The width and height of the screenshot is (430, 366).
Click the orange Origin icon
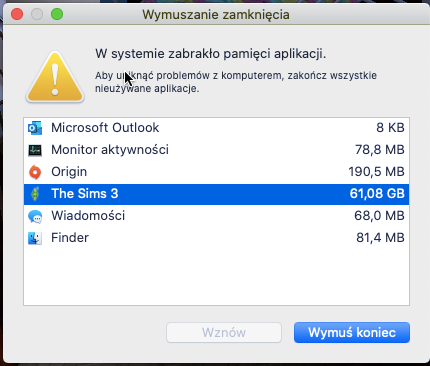[35, 172]
